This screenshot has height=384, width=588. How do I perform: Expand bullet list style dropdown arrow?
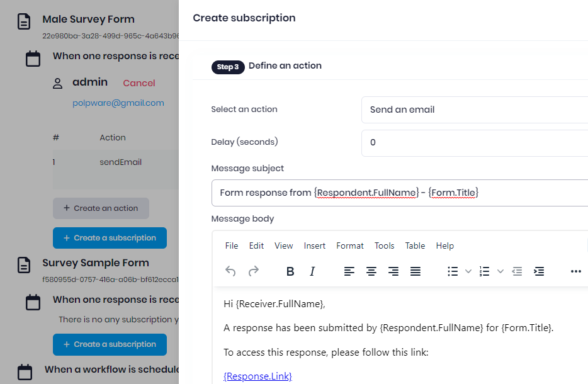tap(468, 271)
